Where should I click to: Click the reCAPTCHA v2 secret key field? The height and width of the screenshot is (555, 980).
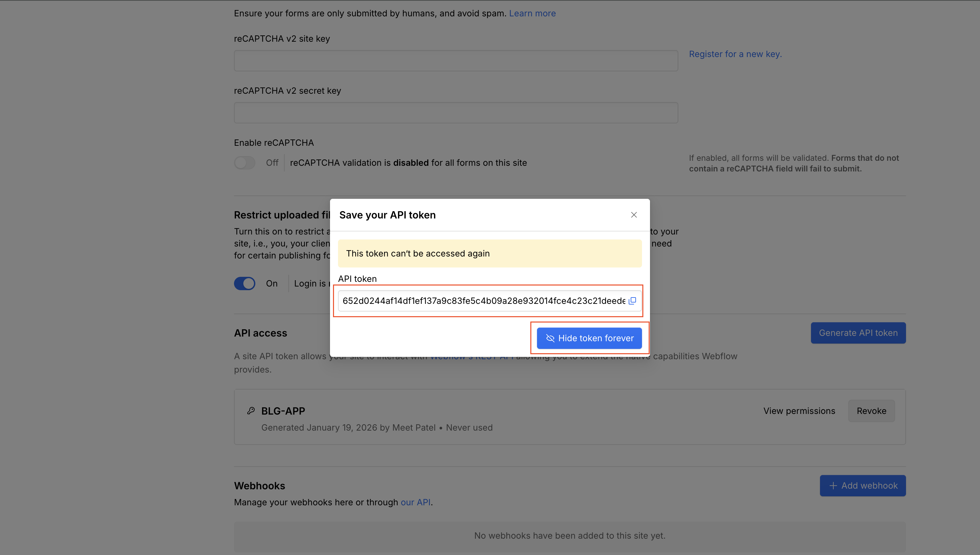click(x=456, y=112)
